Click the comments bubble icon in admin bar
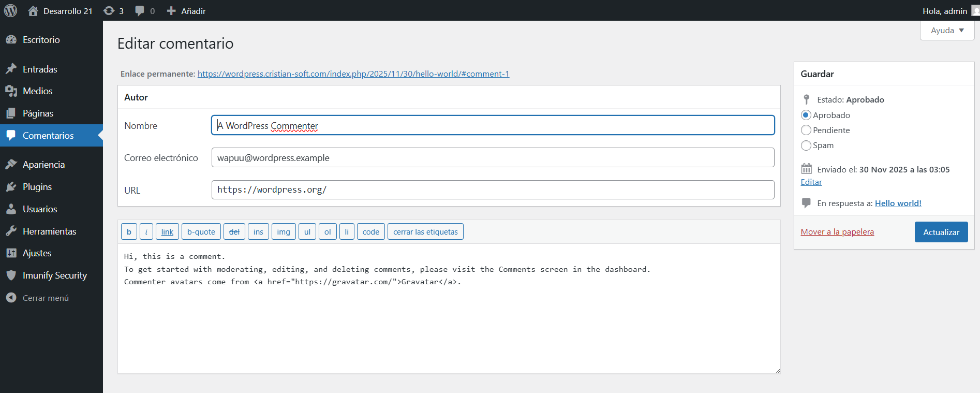The image size is (980, 393). tap(140, 11)
